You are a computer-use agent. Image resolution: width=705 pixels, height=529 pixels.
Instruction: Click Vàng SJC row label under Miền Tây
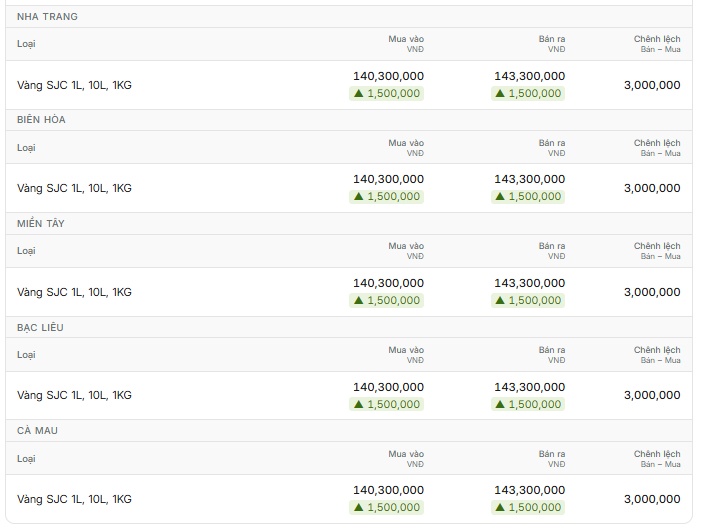pyautogui.click(x=74, y=292)
